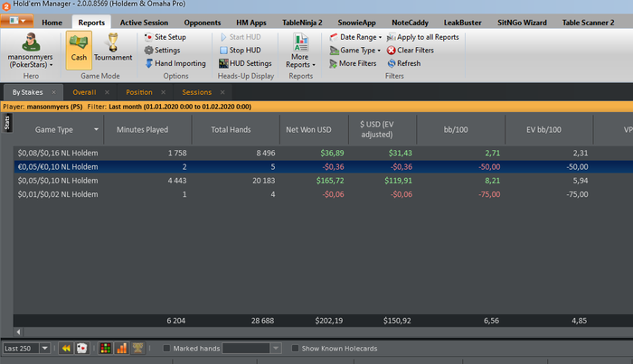This screenshot has height=364, width=633.
Task: Open Game Type filter dropdown
Action: (x=354, y=51)
